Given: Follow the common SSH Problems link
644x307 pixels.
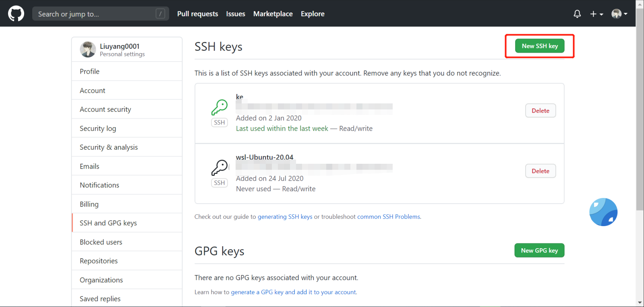Looking at the screenshot, I should [x=389, y=216].
